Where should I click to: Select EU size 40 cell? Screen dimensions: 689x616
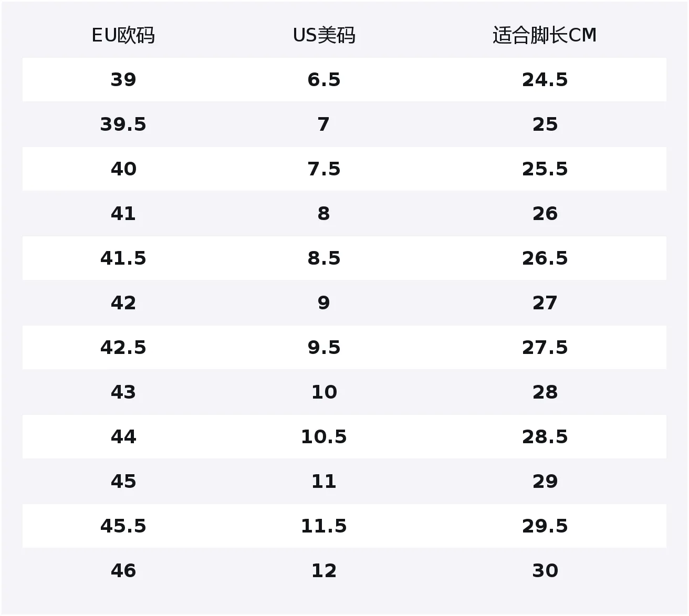click(x=123, y=169)
